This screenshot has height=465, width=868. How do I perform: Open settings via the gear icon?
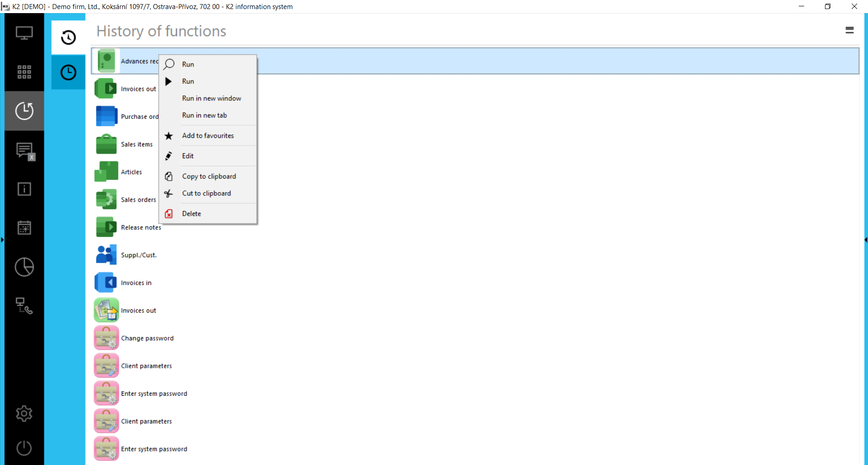(24, 413)
